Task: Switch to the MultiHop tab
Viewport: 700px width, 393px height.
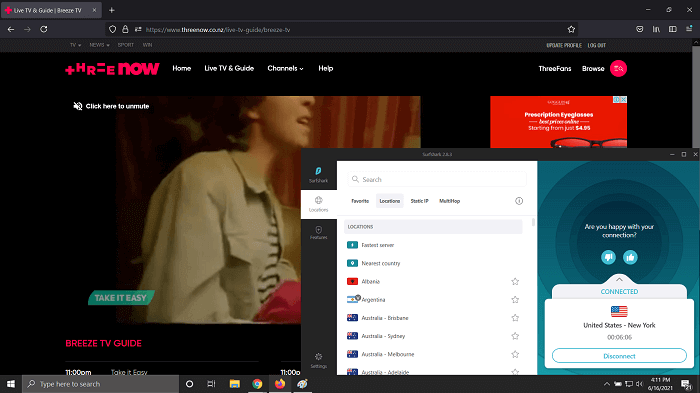Action: coord(450,201)
